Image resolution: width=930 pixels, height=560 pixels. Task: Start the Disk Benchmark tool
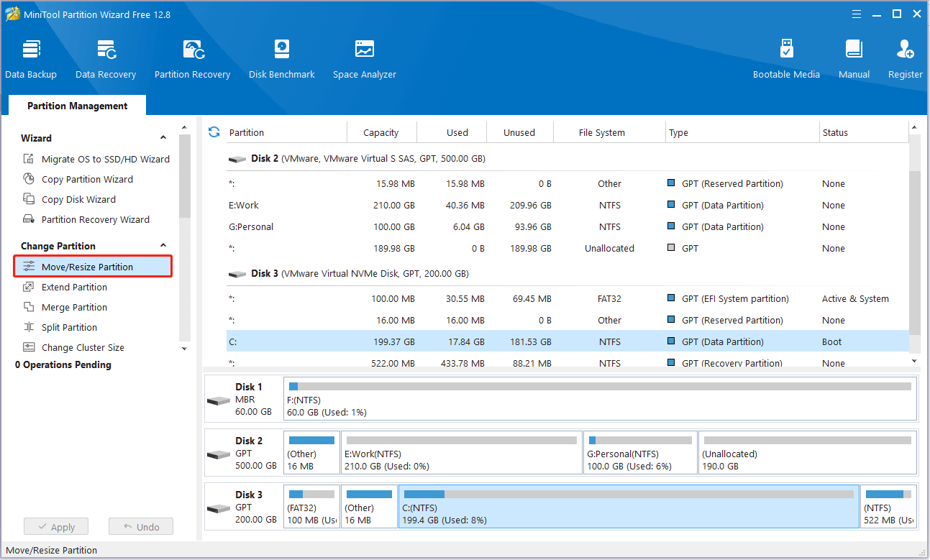[x=282, y=59]
